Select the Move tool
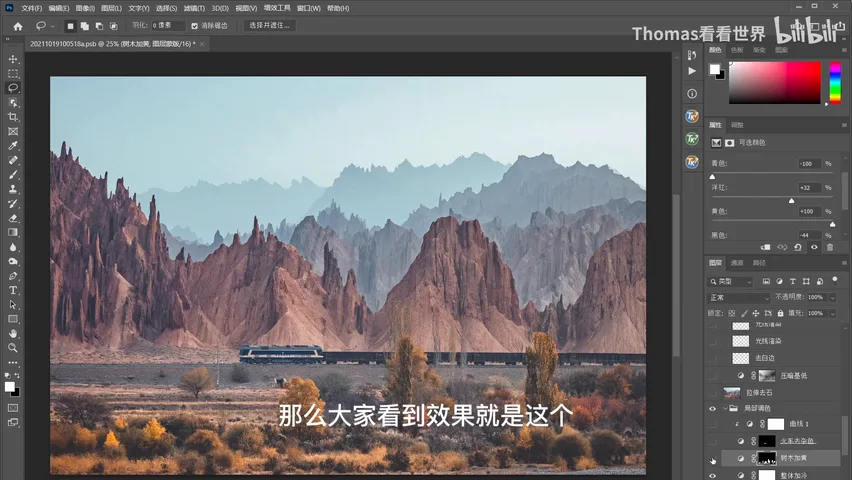Viewport: 852px width, 480px height. pyautogui.click(x=13, y=59)
